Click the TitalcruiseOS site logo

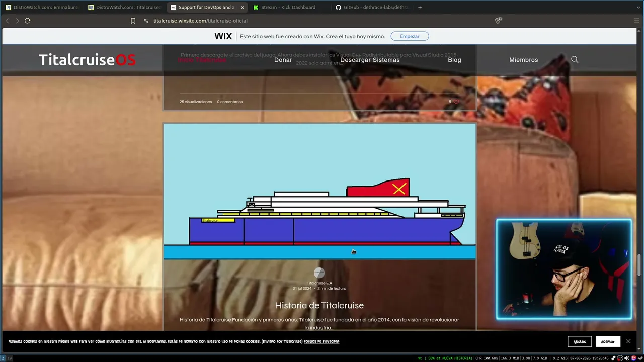click(87, 60)
